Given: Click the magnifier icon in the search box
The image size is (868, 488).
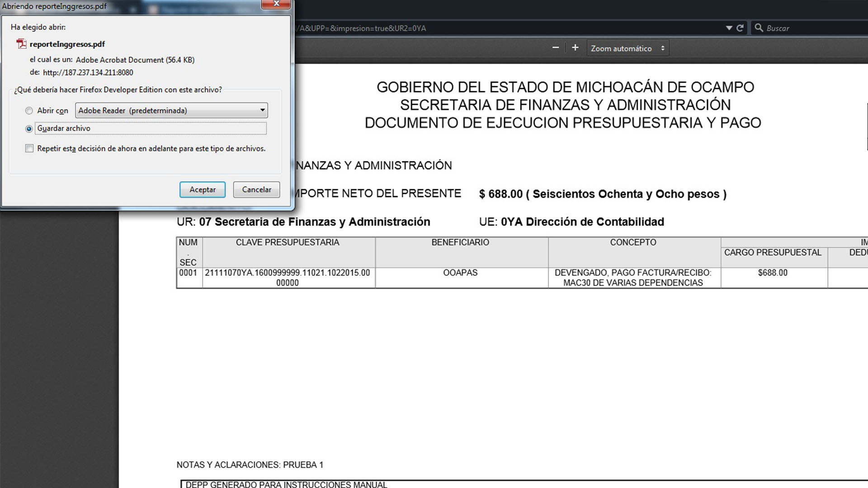Looking at the screenshot, I should click(759, 28).
